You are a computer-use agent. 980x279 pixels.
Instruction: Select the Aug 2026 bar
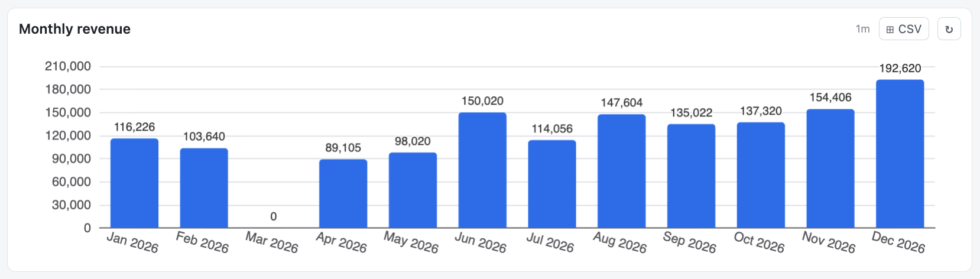[622, 171]
